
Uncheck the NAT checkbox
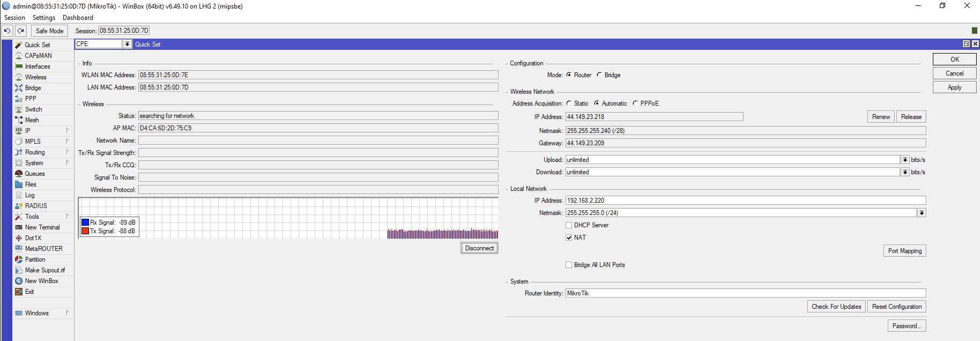coord(569,238)
